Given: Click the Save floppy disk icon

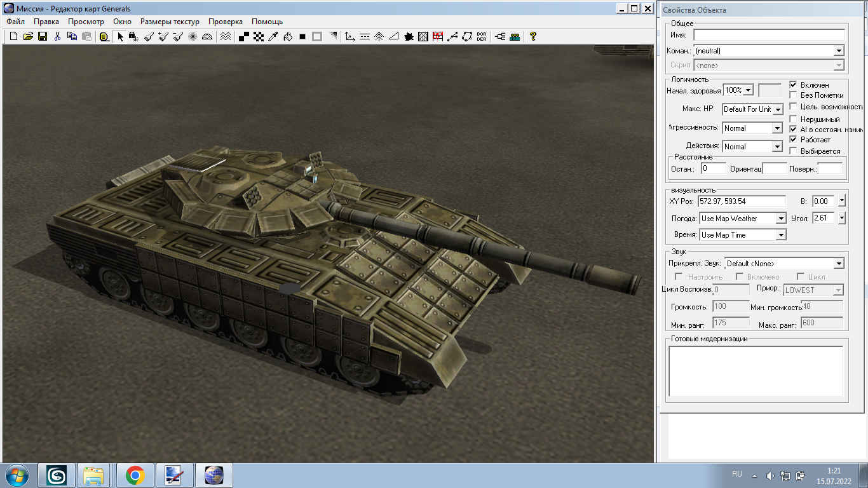Looking at the screenshot, I should pyautogui.click(x=43, y=36).
